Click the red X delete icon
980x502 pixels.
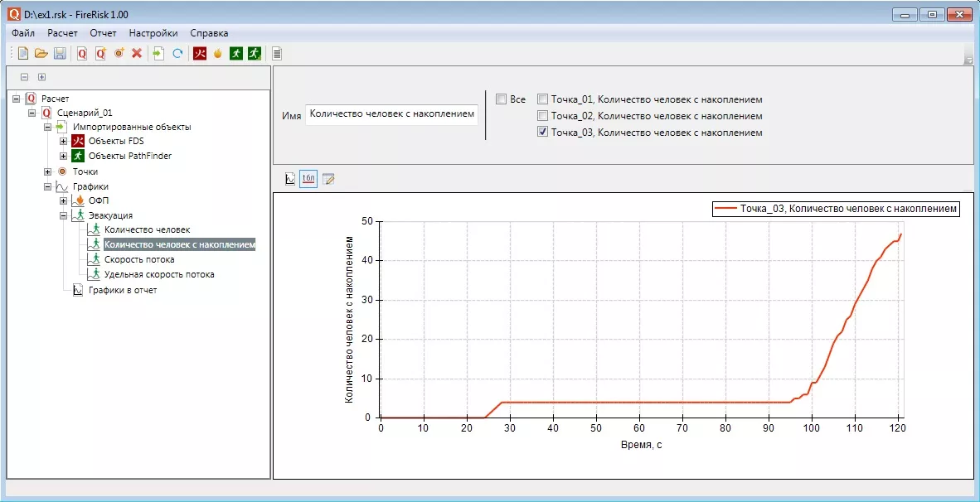(x=137, y=54)
